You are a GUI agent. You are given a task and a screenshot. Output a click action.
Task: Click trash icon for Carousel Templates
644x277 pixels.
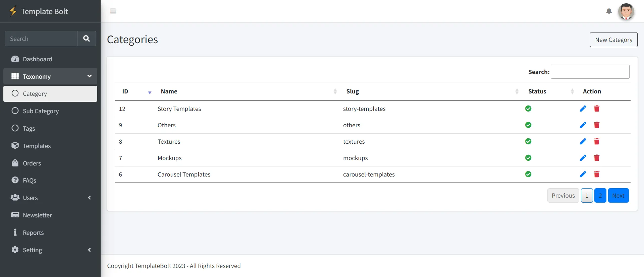point(597,174)
